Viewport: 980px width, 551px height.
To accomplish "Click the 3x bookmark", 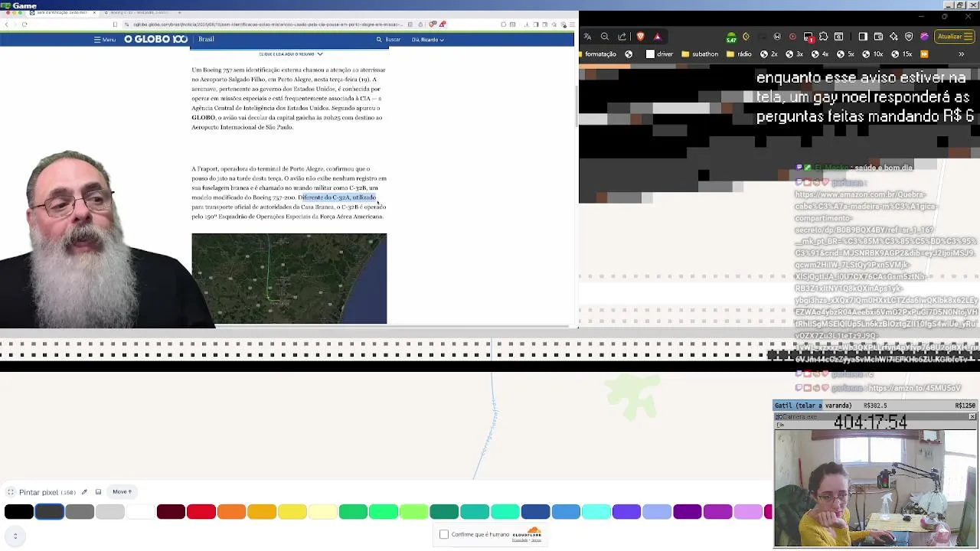I will pyautogui.click(x=795, y=54).
